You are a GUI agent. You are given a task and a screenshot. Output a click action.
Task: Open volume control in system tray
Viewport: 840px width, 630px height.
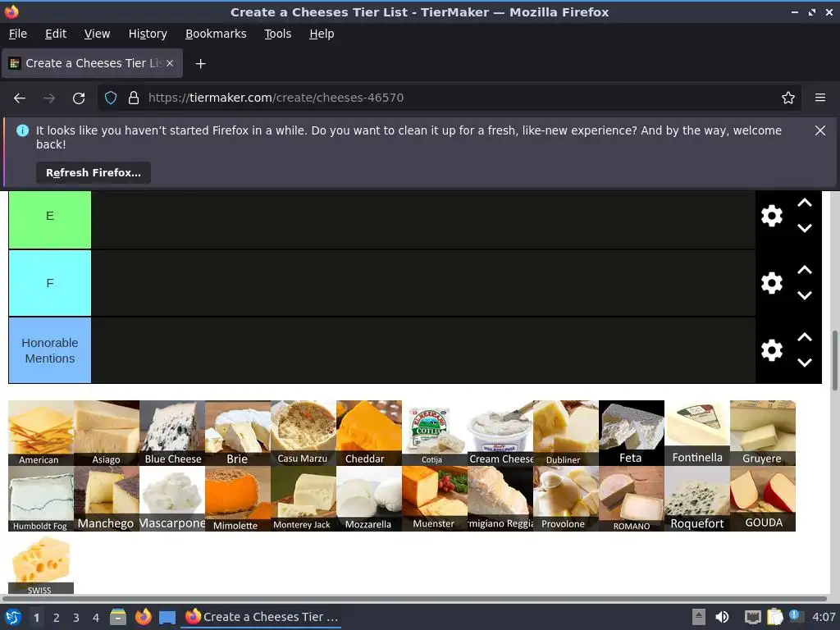point(722,617)
